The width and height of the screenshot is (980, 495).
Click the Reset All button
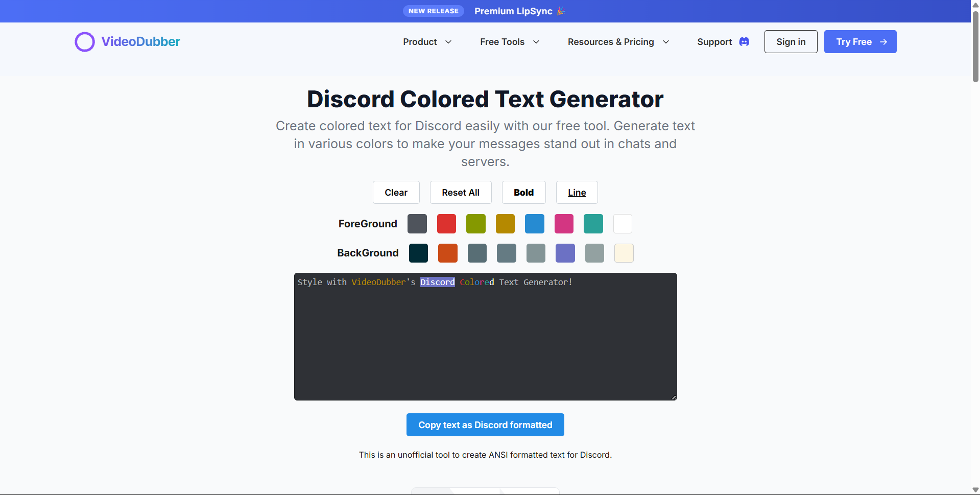(461, 193)
